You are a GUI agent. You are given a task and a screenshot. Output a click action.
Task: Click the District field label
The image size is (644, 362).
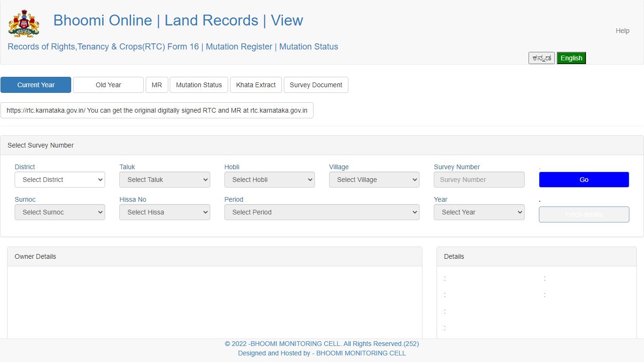[25, 167]
